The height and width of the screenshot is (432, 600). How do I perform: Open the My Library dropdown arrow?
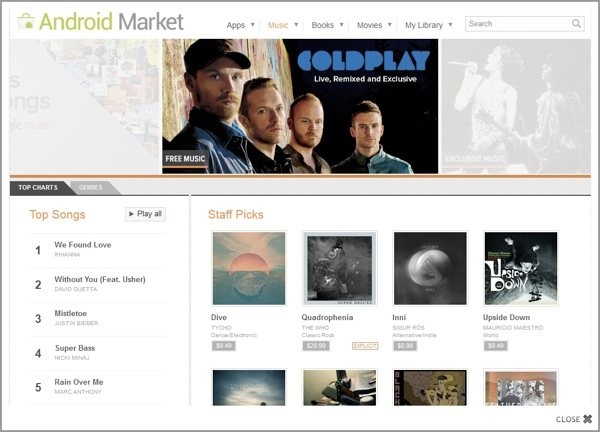point(450,25)
